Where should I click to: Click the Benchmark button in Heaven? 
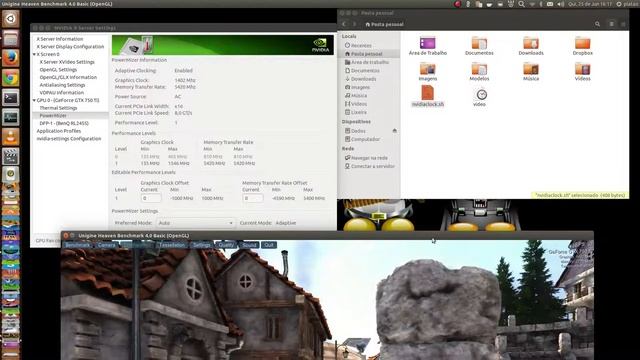coord(78,245)
